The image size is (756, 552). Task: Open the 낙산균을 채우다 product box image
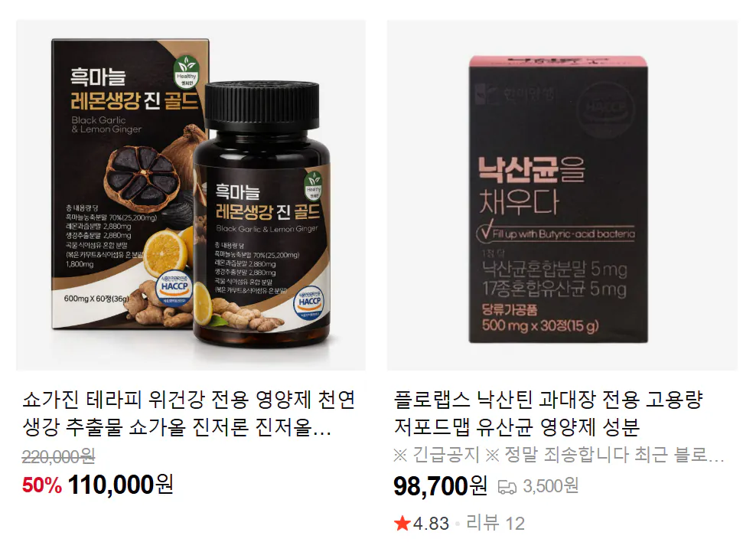[562, 195]
